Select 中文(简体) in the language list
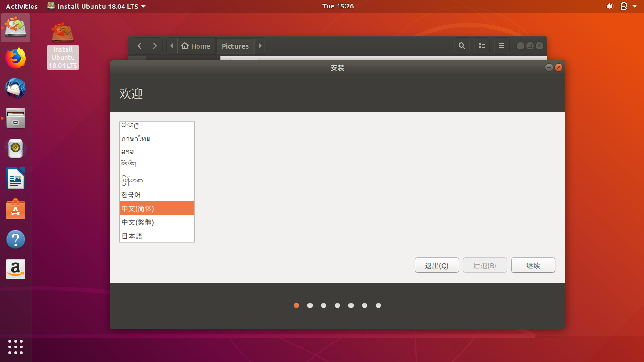Screen dimensions: 644x362 157,208
